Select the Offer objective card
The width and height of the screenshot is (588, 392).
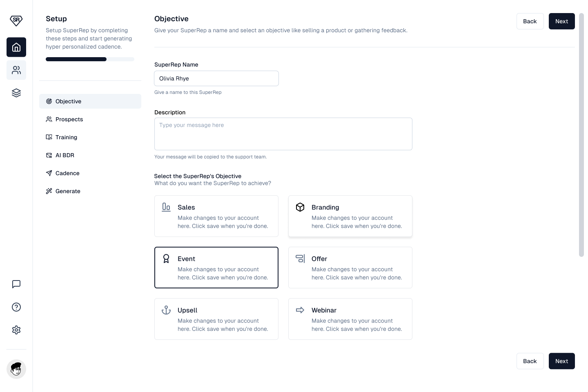pos(350,267)
